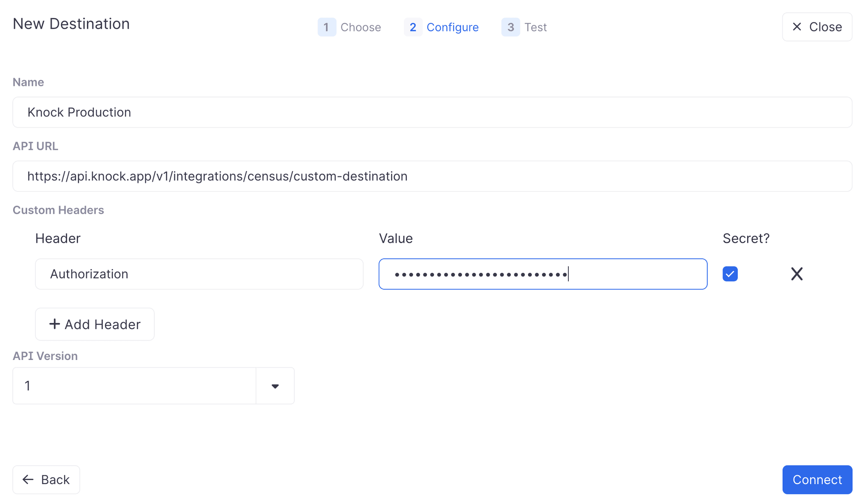Image resolution: width=868 pixels, height=504 pixels.
Task: Click the step 3 number badge
Action: point(511,27)
